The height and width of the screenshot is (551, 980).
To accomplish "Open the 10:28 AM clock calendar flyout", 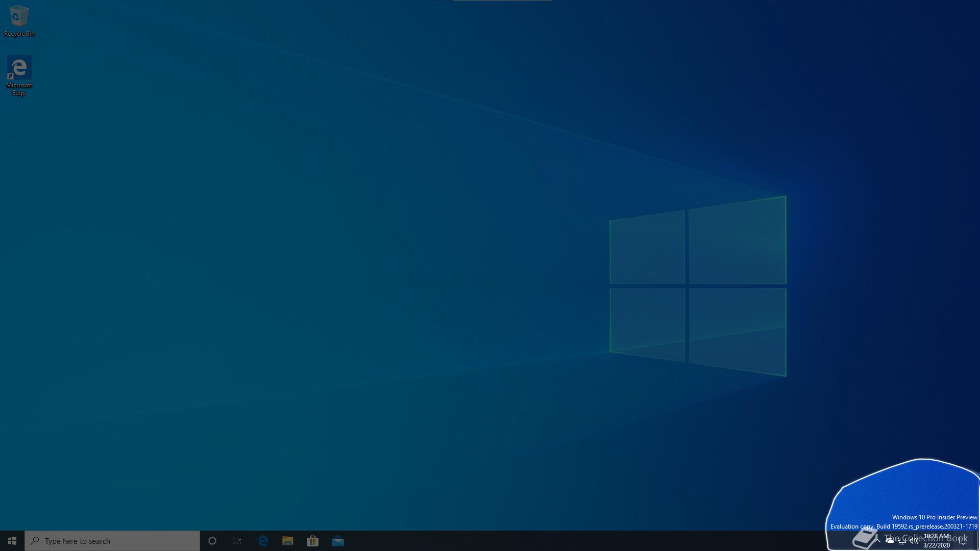I will [936, 541].
